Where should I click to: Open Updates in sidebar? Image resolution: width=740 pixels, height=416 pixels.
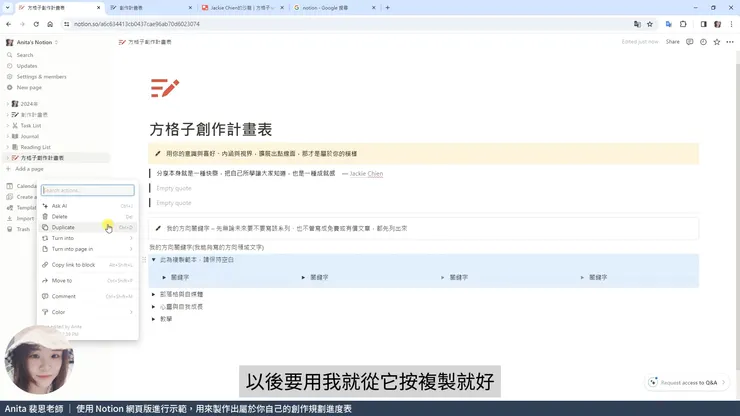tap(26, 66)
